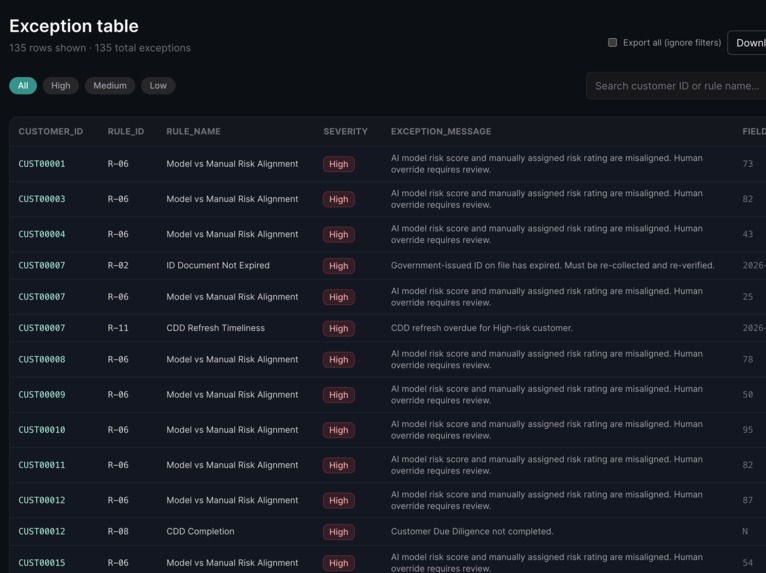Click the field value 95 in the CUST00010 row

point(747,429)
